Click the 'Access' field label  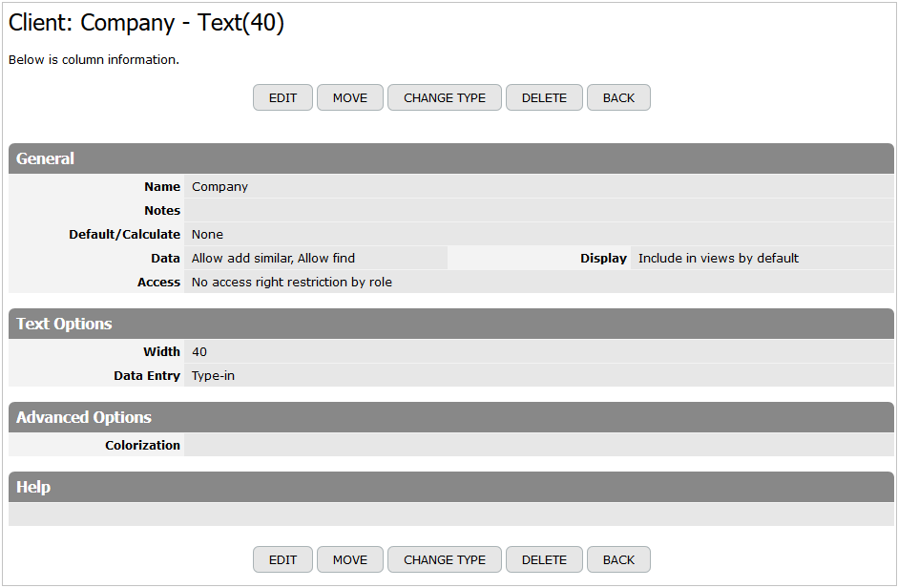pos(158,282)
